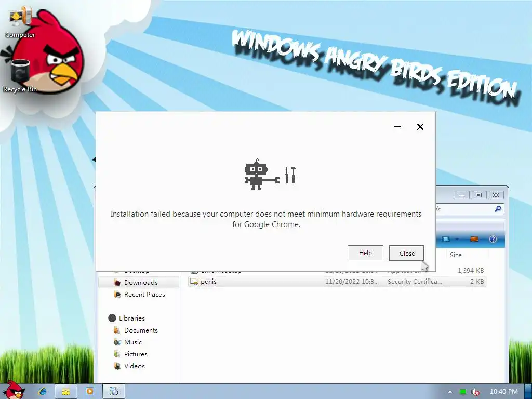The image size is (532, 399).
Task: Close the Explorer window
Action: pyautogui.click(x=496, y=195)
